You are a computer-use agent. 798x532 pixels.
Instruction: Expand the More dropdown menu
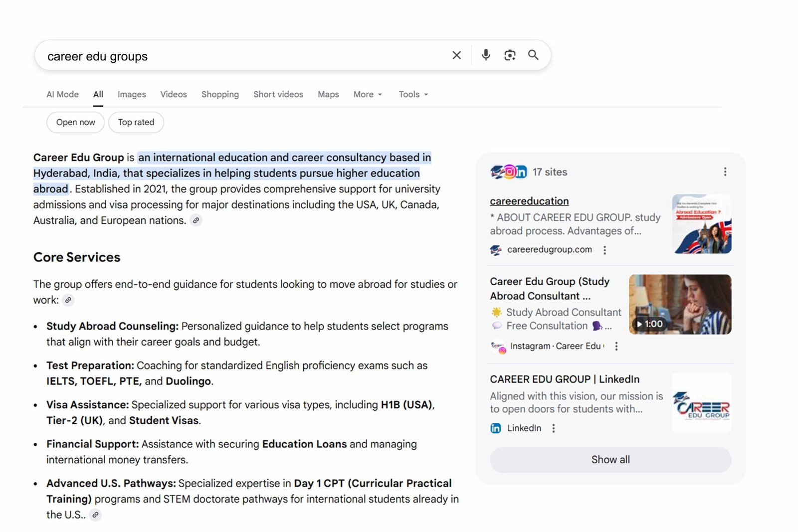(x=368, y=95)
